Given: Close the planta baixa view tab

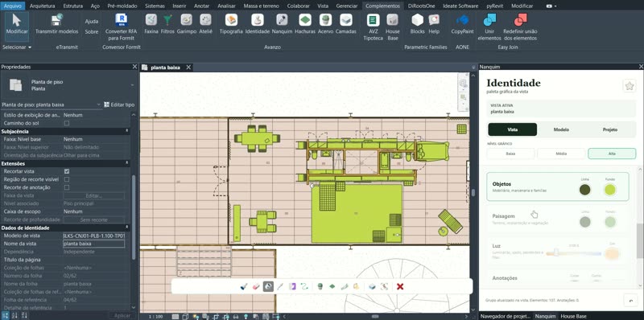Looking at the screenshot, I should [x=188, y=68].
